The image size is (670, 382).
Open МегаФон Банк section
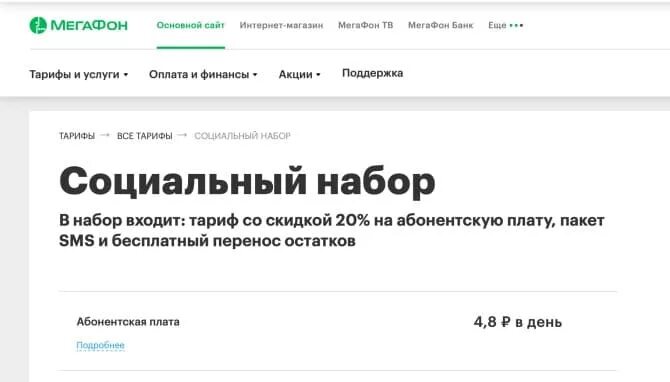[x=441, y=25]
